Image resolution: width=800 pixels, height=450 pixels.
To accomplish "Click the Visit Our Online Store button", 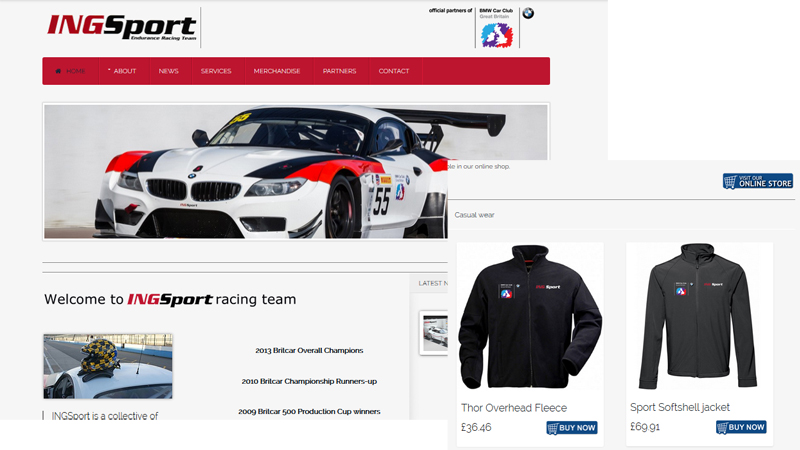I will [758, 181].
